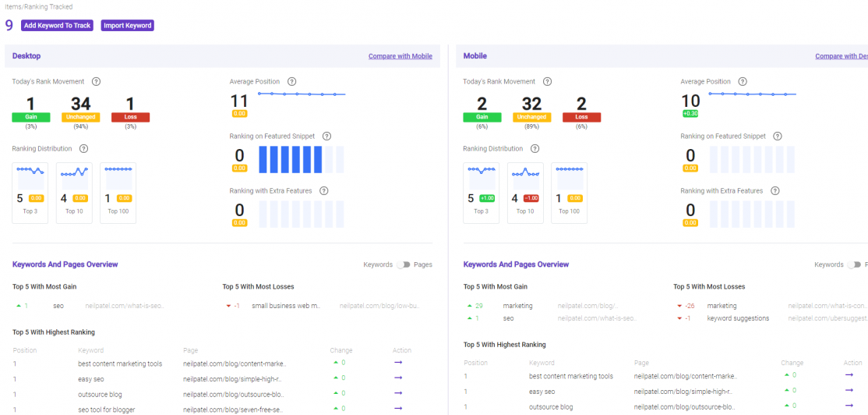Click help icon beside Desktop Today's Rank Movement
This screenshot has width=868, height=415.
click(x=97, y=81)
